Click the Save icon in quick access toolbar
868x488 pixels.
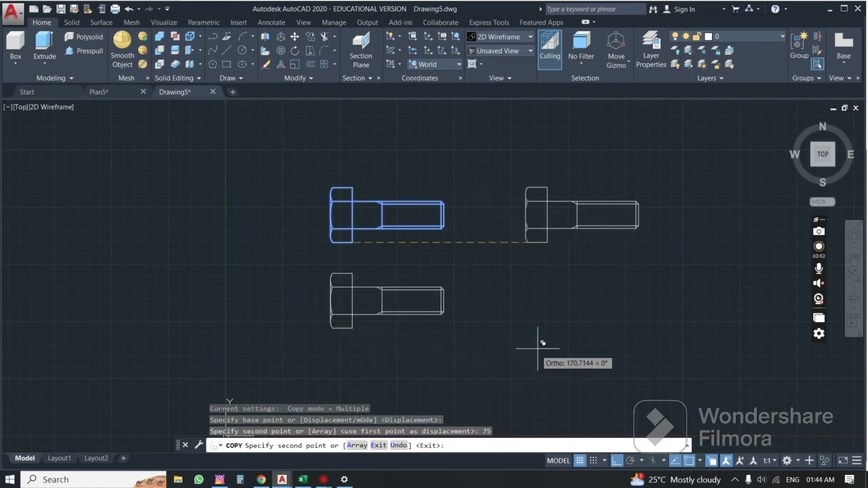pyautogui.click(x=61, y=9)
